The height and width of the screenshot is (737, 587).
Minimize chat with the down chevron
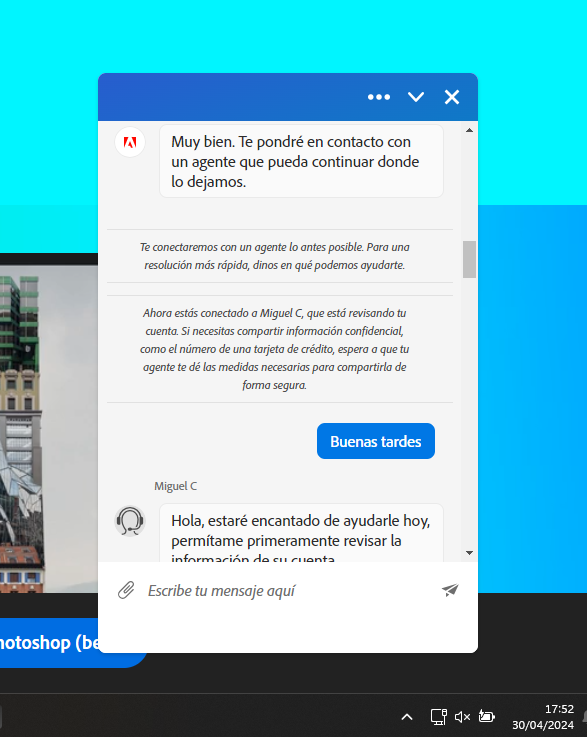(416, 97)
